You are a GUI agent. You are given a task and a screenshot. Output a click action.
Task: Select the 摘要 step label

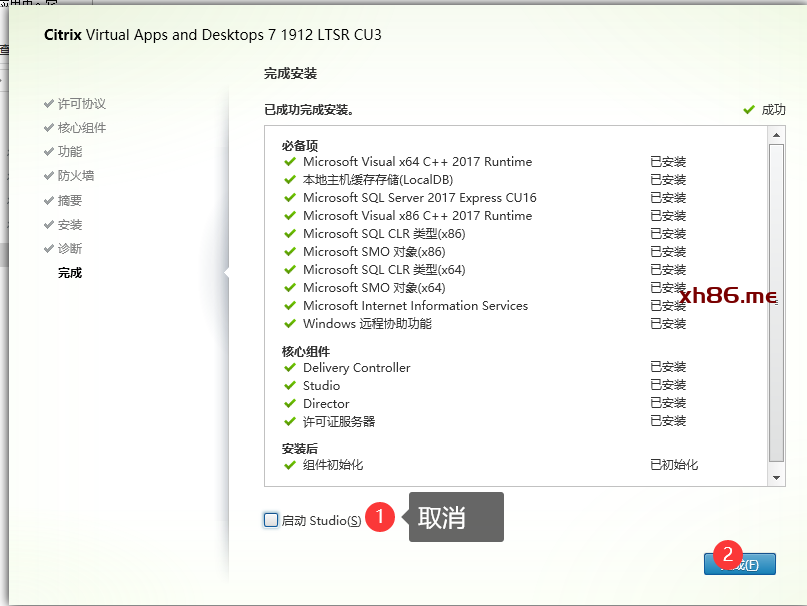click(70, 200)
